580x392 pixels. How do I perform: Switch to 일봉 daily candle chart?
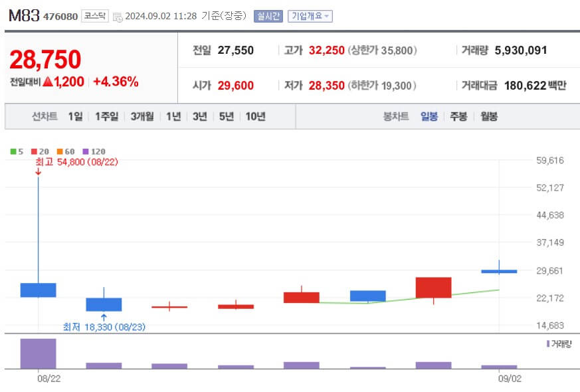pos(429,116)
